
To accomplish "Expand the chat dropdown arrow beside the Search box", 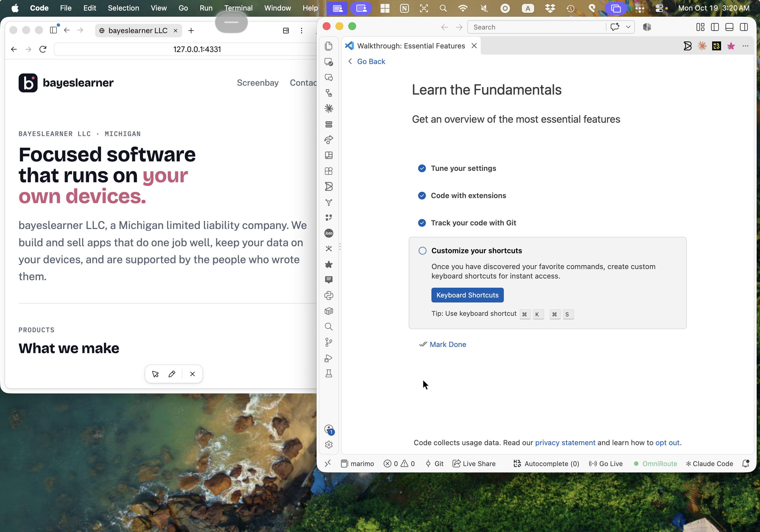I will click(628, 27).
